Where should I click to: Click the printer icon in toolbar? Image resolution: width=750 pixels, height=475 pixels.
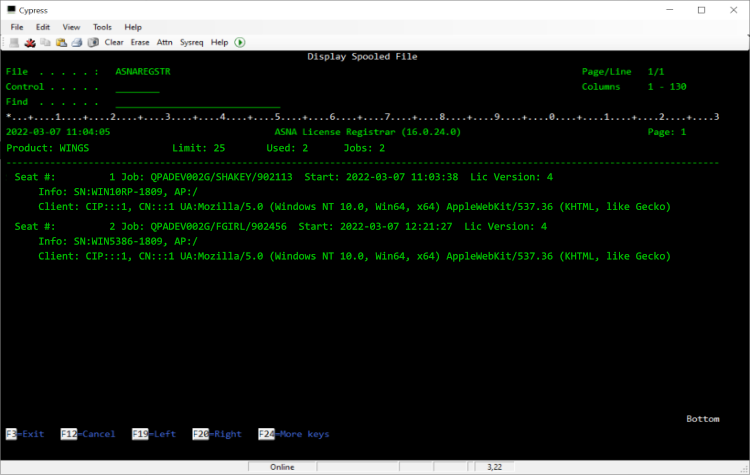tap(77, 43)
